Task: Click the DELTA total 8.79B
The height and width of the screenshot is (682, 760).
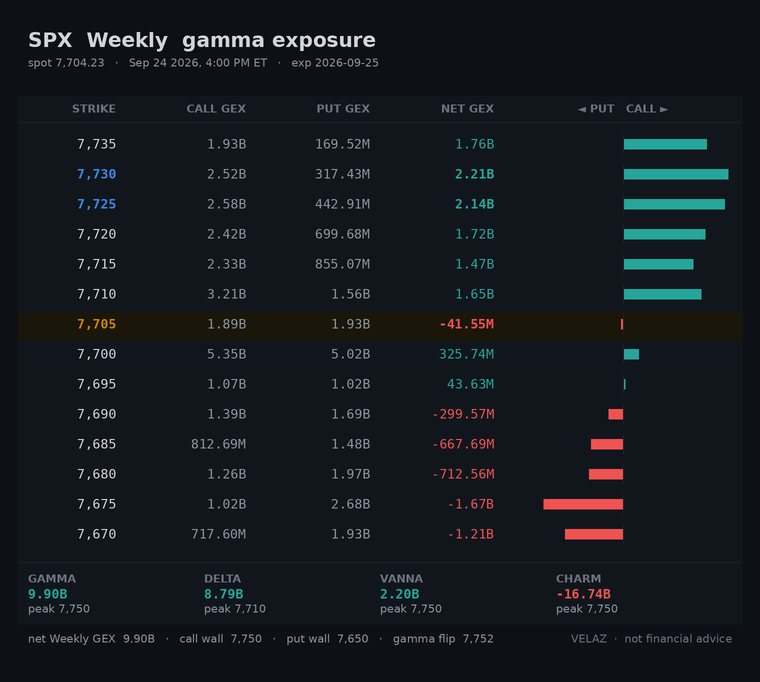Action: pyautogui.click(x=223, y=594)
